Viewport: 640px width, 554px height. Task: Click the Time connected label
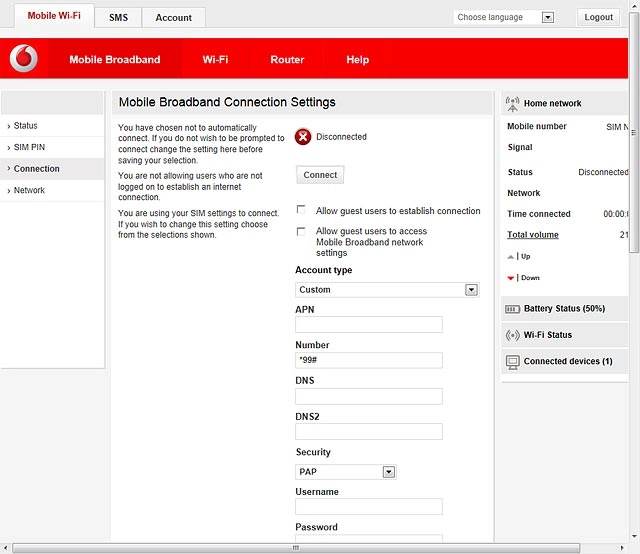(x=539, y=214)
